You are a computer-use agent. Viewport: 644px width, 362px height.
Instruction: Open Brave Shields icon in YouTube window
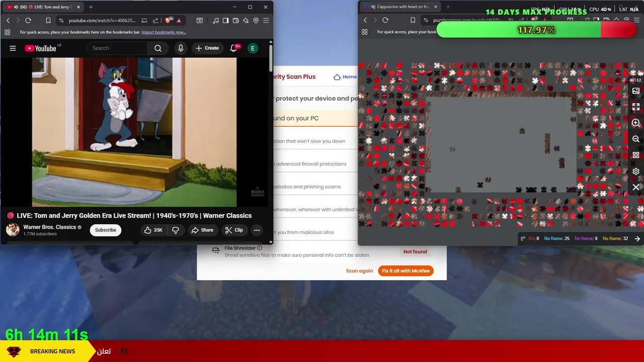pos(169,21)
